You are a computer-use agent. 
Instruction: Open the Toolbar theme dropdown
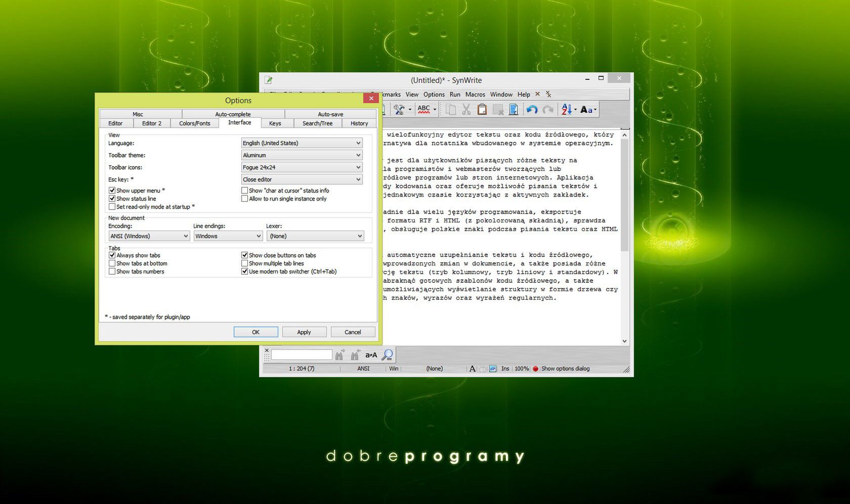pyautogui.click(x=302, y=155)
